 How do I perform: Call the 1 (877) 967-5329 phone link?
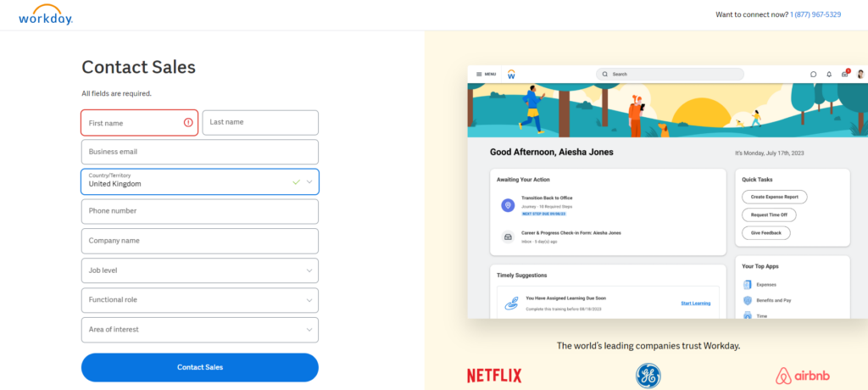tap(815, 14)
